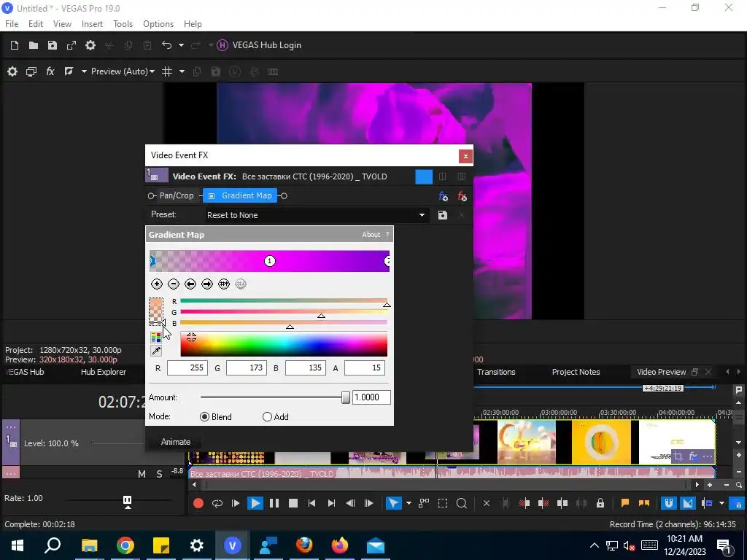Expand the overlays grid dropdown arrow

(x=182, y=71)
